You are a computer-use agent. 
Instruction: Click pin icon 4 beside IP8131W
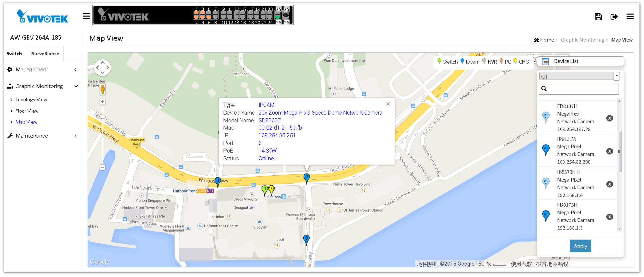546,150
